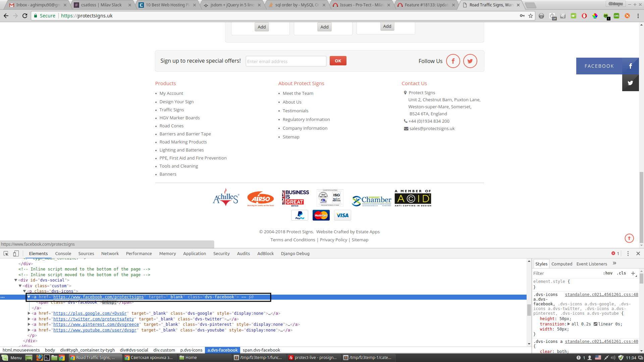The image size is (644, 362).
Task: Select span.dvs-facebook in the breadcrumb
Action: pyautogui.click(x=261, y=350)
